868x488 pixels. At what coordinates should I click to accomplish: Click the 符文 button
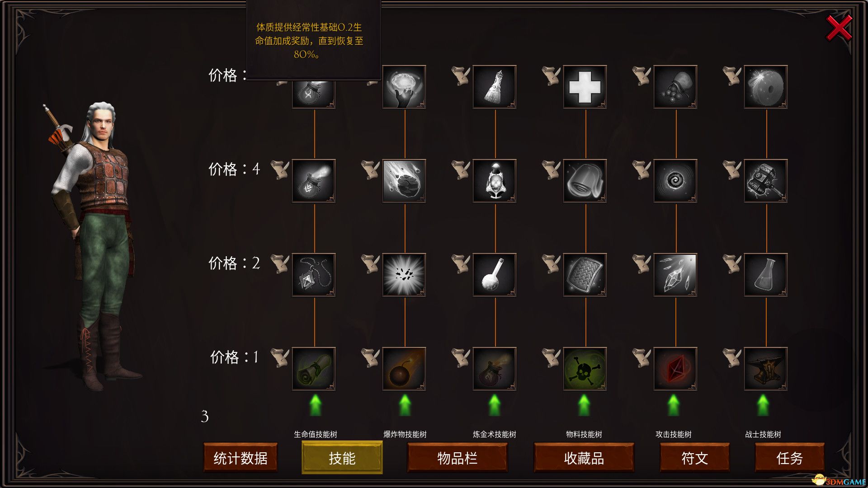pyautogui.click(x=694, y=458)
